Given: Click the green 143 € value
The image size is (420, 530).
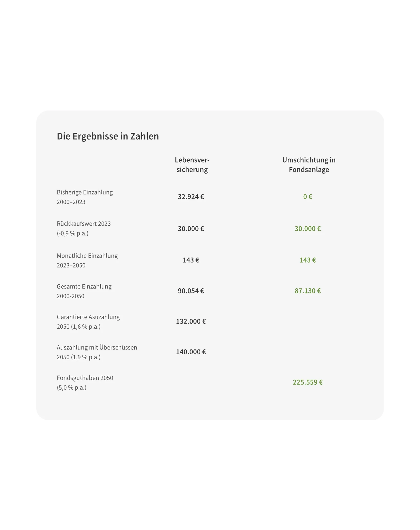Looking at the screenshot, I should 308,260.
